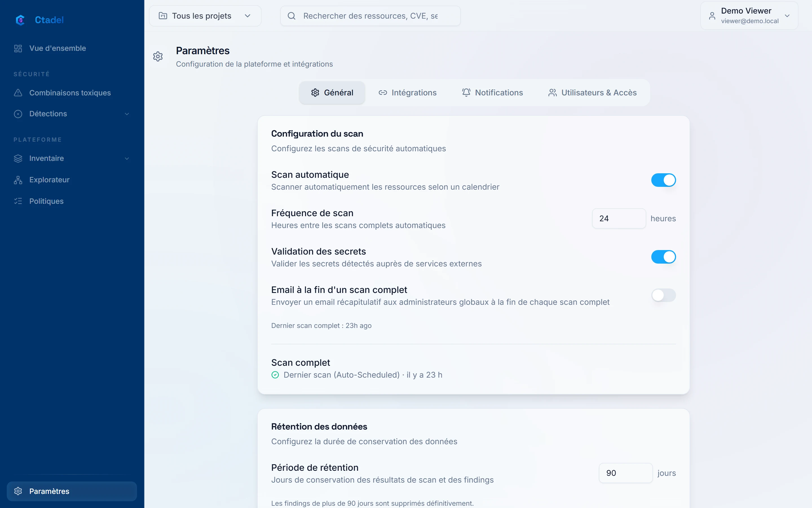812x508 pixels.
Task: Go to Vue d'ensemble page
Action: pyautogui.click(x=72, y=48)
